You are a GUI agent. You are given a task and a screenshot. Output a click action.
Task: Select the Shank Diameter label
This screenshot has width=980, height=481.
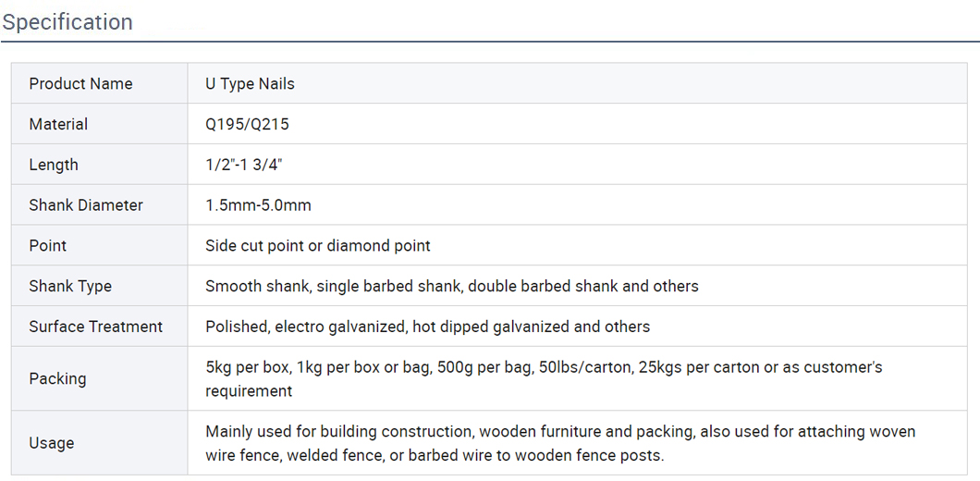(x=86, y=205)
